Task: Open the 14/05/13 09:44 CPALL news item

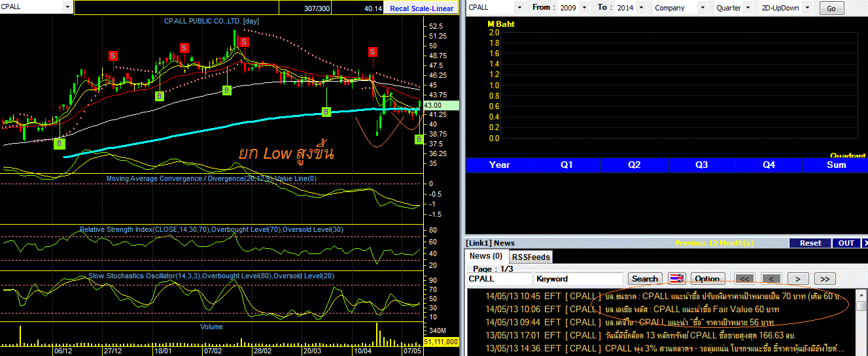Action: click(661, 322)
